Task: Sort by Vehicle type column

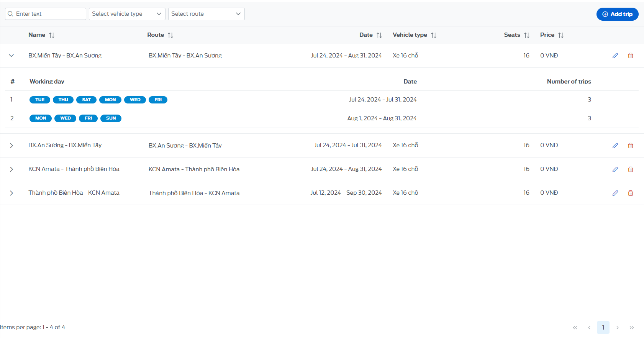Action: (x=434, y=35)
